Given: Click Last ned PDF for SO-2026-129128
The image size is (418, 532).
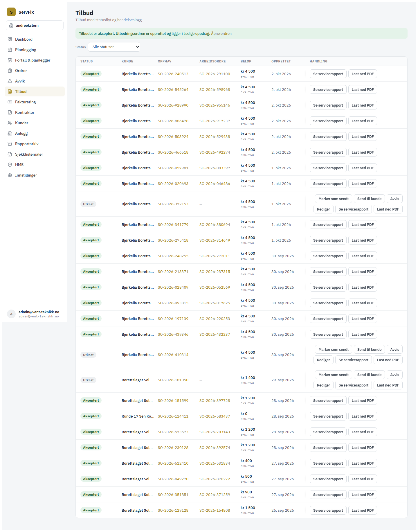Looking at the screenshot, I should tap(363, 511).
